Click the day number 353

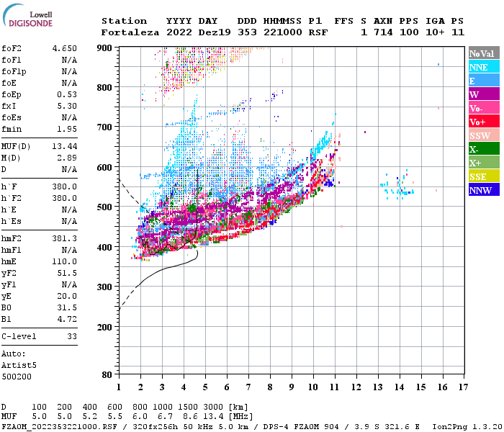[x=247, y=32]
